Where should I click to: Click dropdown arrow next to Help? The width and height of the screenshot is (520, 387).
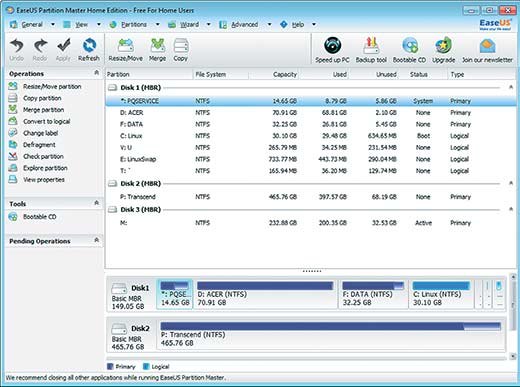[314, 24]
